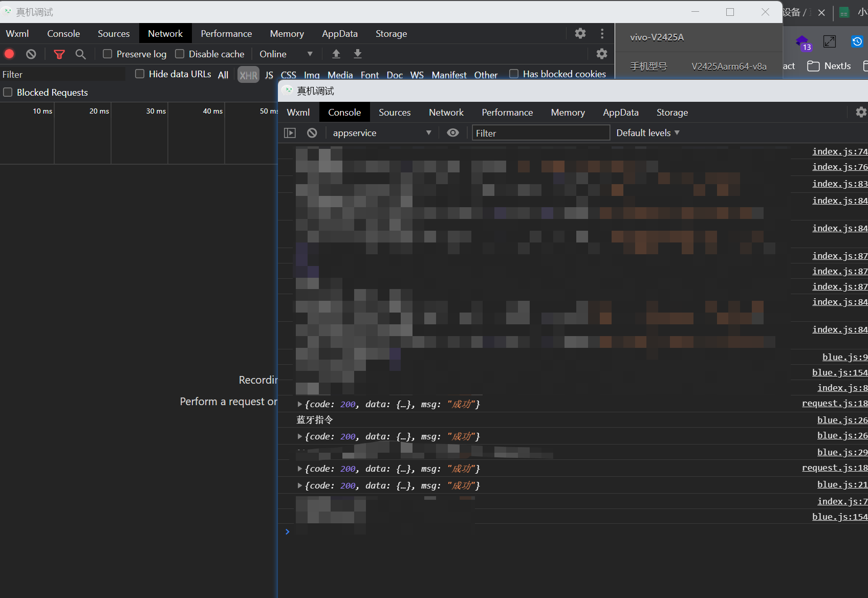Image resolution: width=868 pixels, height=598 pixels.
Task: Open network search magnifier icon
Action: (80, 54)
